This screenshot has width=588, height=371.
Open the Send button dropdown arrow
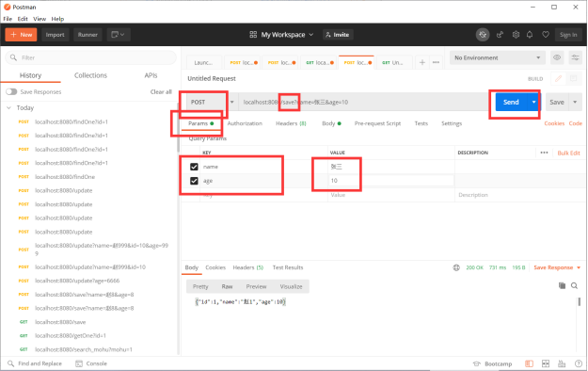tap(533, 102)
